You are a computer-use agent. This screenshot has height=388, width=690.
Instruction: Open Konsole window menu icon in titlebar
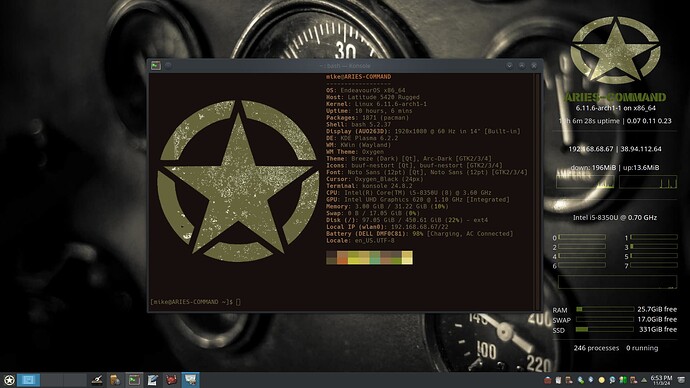[155, 66]
